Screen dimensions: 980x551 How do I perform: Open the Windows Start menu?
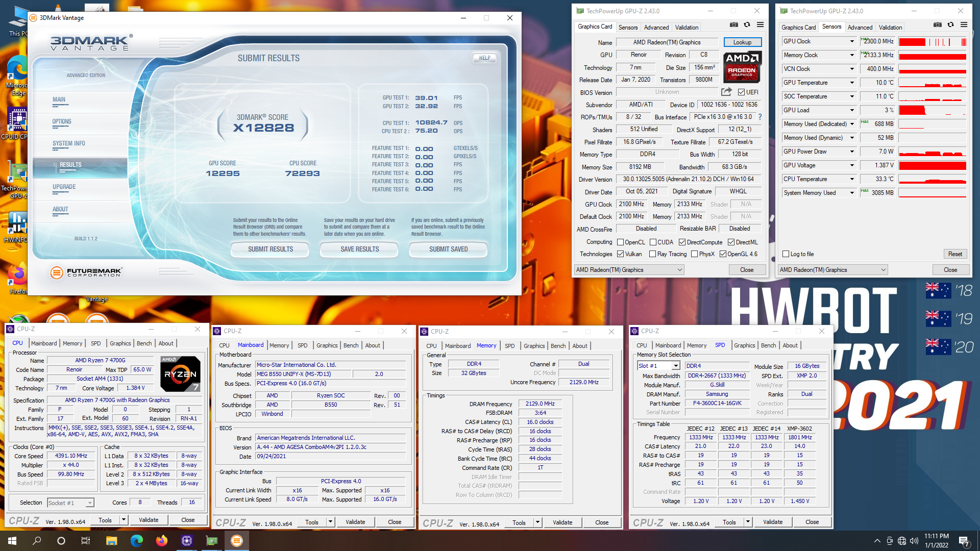click(x=12, y=541)
